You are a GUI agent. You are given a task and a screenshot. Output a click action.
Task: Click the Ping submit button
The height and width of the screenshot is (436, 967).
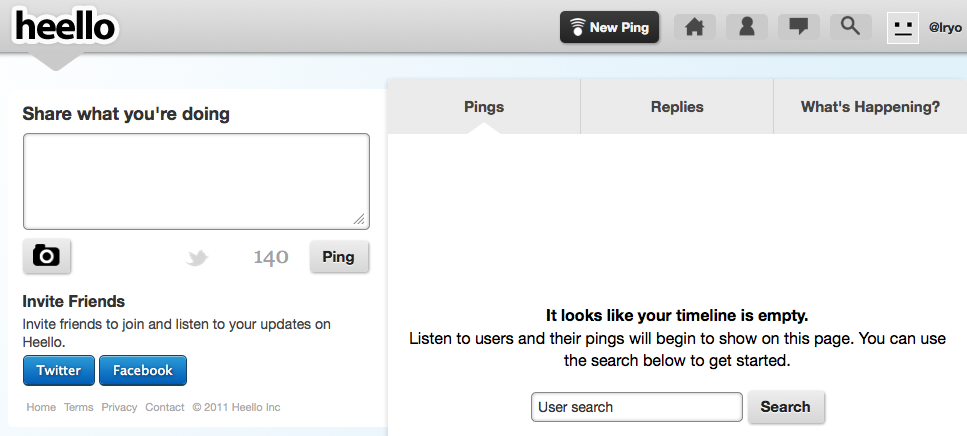[338, 257]
